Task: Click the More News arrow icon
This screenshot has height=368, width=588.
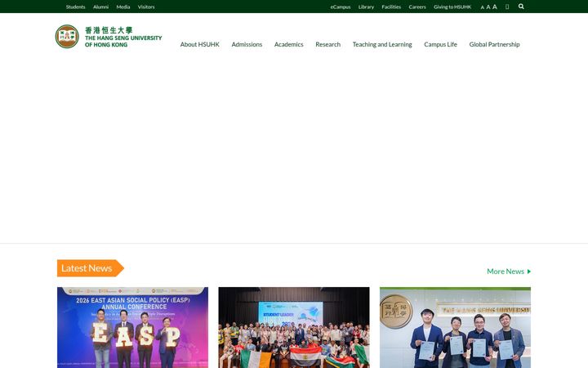Action: [x=529, y=272]
